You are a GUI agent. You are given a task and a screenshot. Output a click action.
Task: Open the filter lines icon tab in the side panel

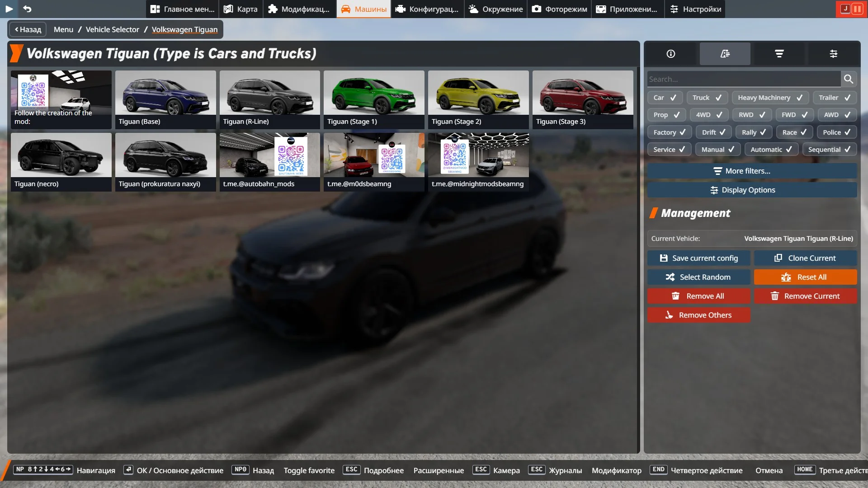pos(779,54)
